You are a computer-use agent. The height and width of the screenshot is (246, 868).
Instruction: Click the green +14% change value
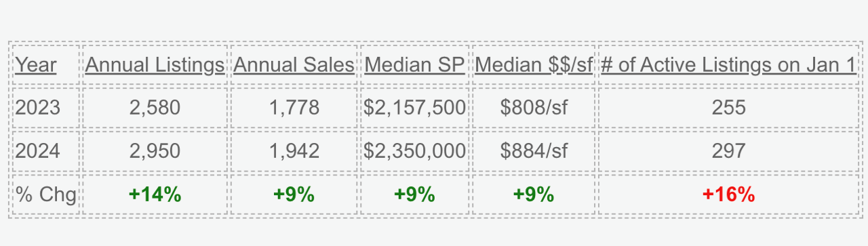click(x=155, y=194)
